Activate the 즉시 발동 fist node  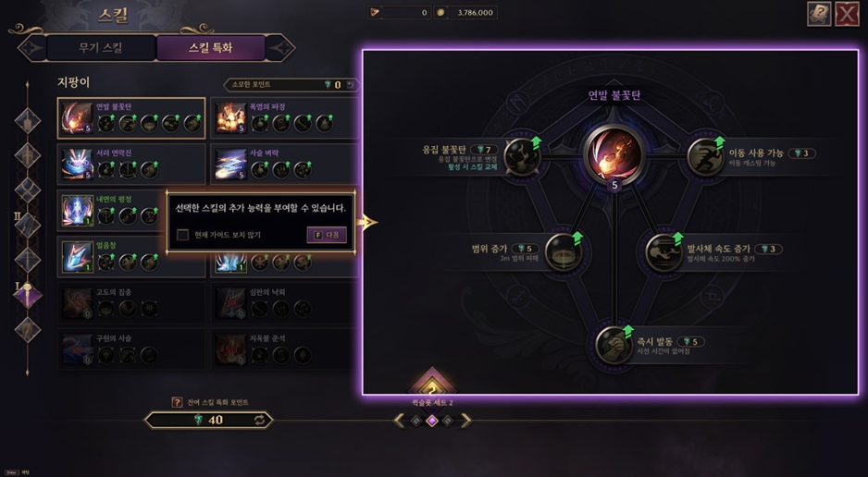(614, 346)
